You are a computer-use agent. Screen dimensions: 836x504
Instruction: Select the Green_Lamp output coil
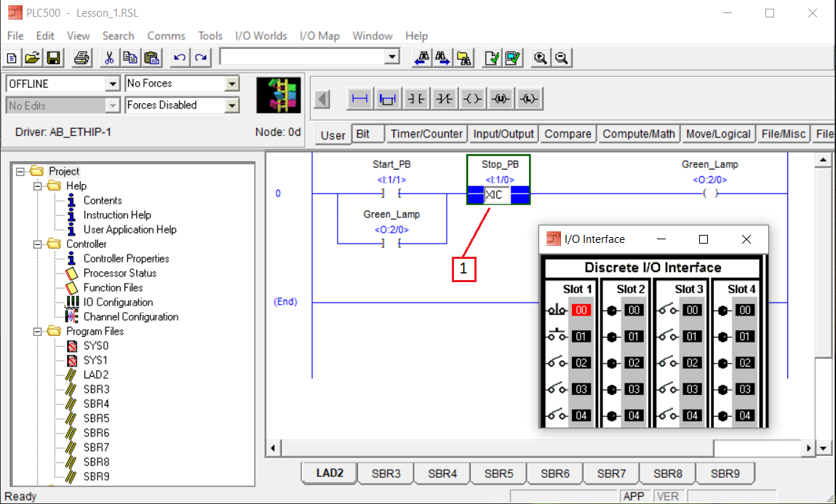[x=710, y=193]
